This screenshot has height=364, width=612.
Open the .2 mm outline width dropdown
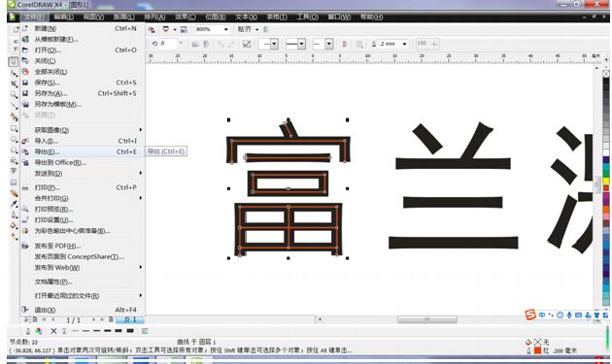(404, 44)
